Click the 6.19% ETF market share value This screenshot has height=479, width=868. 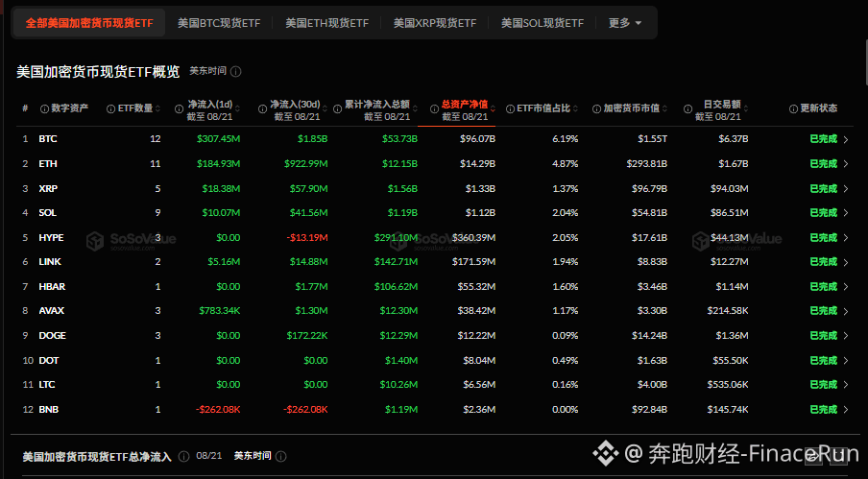point(566,139)
